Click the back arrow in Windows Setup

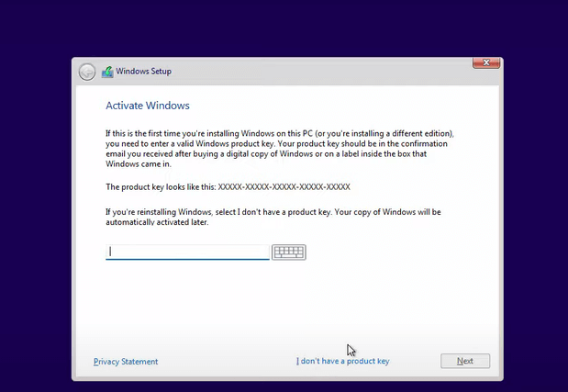[87, 72]
